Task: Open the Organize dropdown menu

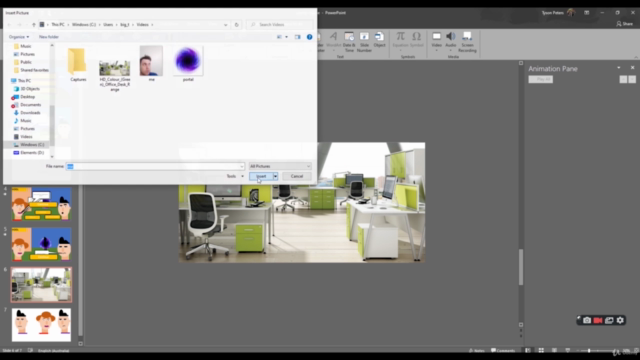Action: tap(19, 37)
